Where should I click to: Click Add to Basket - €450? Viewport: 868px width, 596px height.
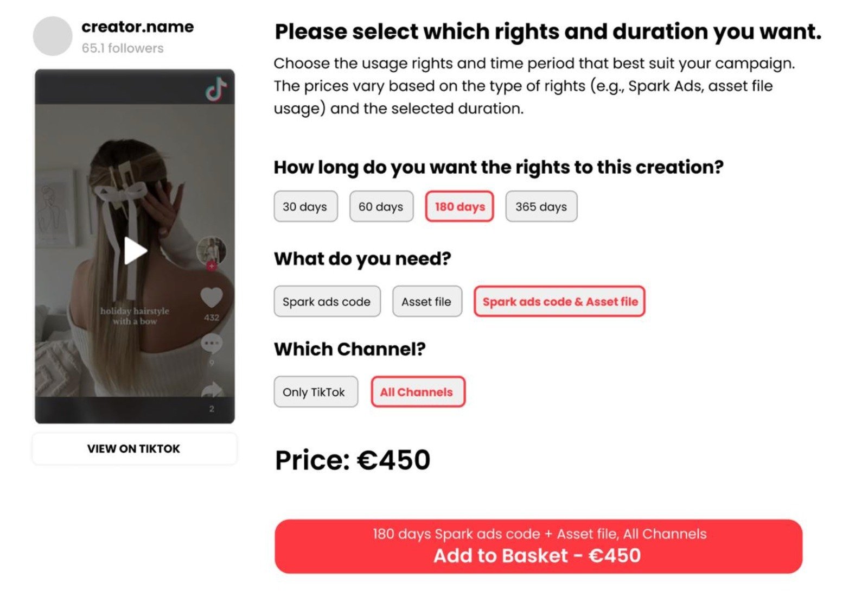click(538, 547)
